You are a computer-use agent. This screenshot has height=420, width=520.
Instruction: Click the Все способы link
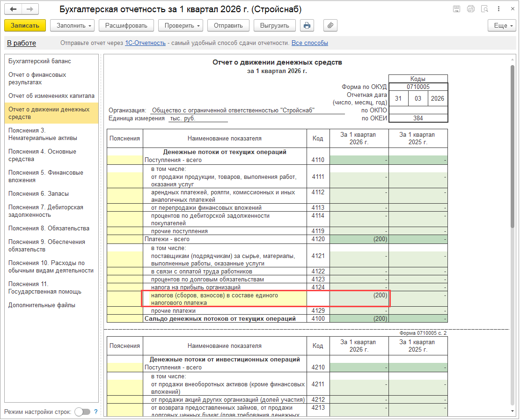(309, 43)
